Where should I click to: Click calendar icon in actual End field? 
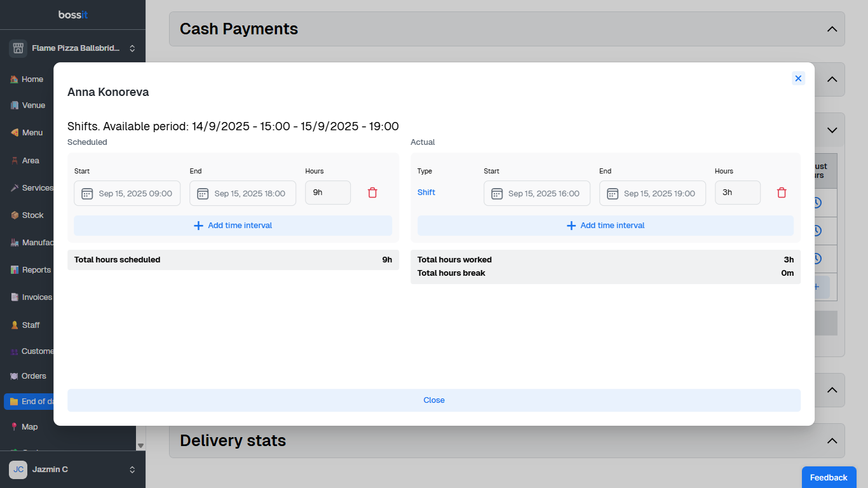coord(613,193)
